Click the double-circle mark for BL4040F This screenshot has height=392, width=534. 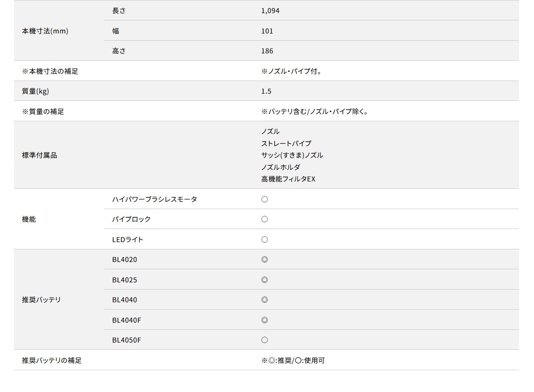[x=265, y=320]
